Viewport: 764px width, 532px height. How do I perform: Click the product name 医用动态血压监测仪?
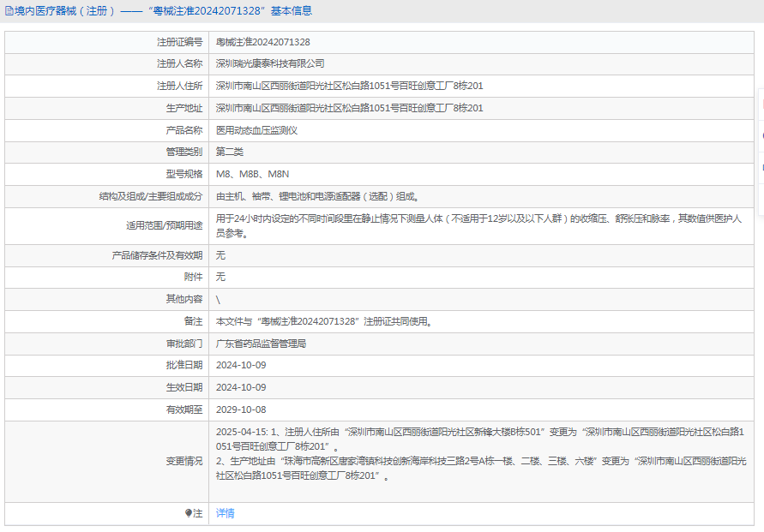pyautogui.click(x=256, y=130)
